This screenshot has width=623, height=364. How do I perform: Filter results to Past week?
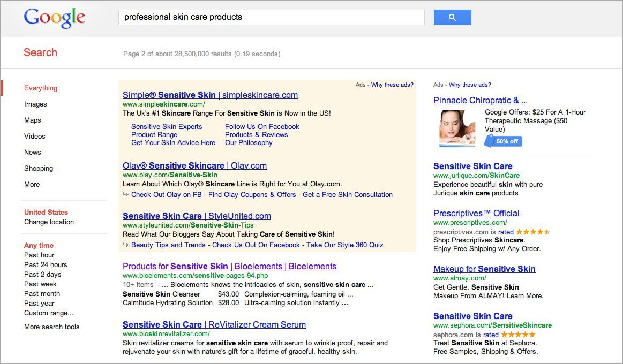[x=40, y=284]
